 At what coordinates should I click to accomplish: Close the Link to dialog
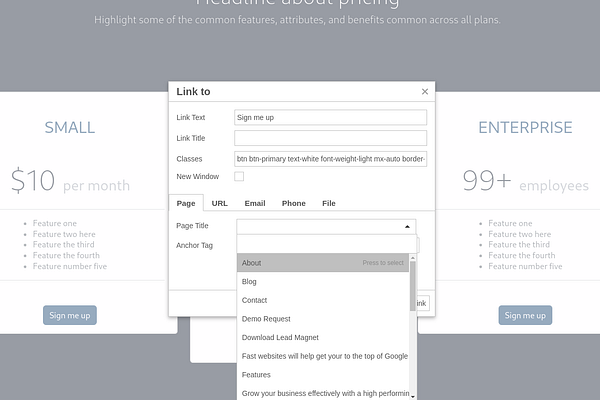(x=425, y=91)
